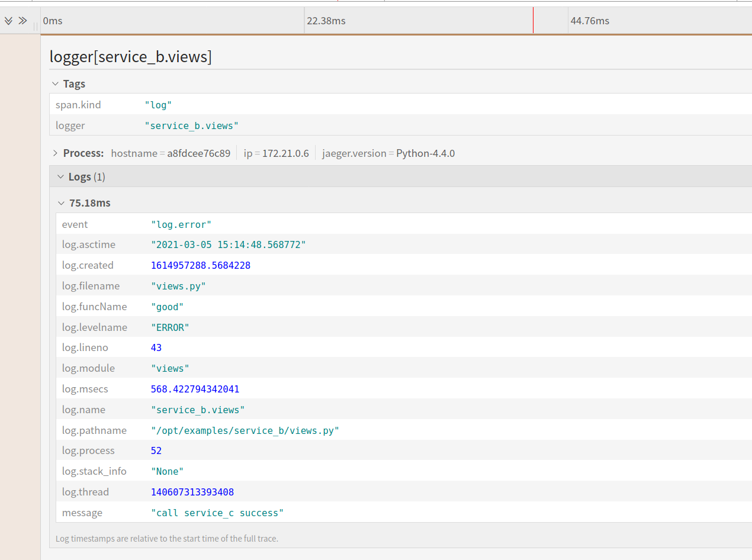Click the span.kind tag key
Viewport: 752px width, 560px height.
78,105
